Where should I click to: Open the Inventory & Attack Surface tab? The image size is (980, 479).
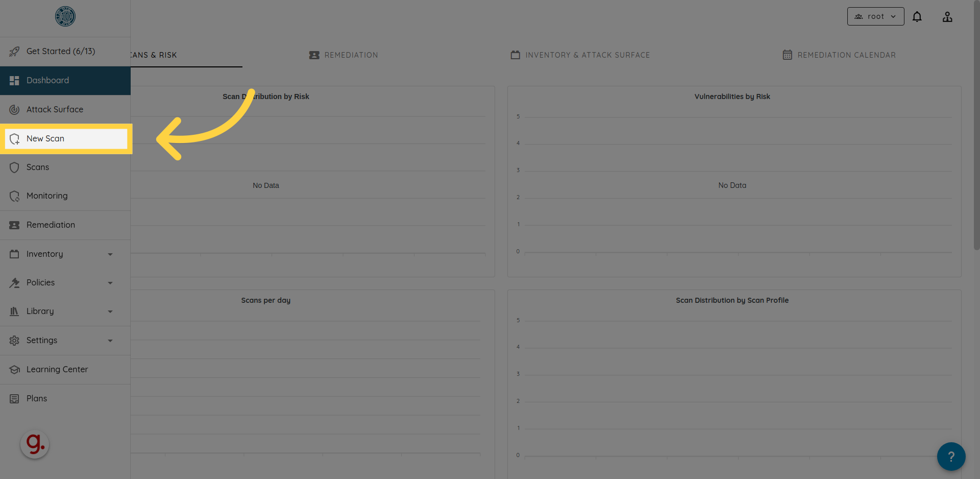pos(580,55)
